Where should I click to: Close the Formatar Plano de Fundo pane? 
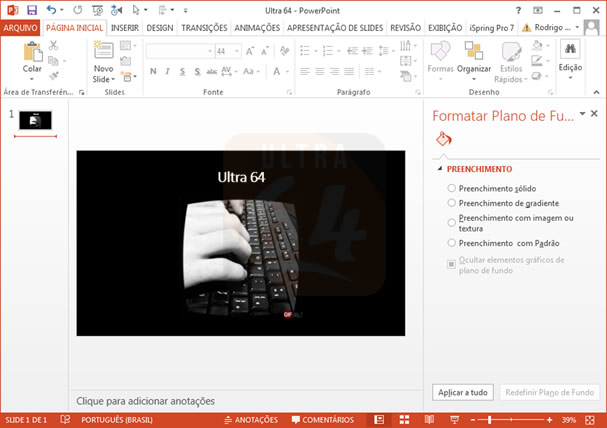click(594, 113)
